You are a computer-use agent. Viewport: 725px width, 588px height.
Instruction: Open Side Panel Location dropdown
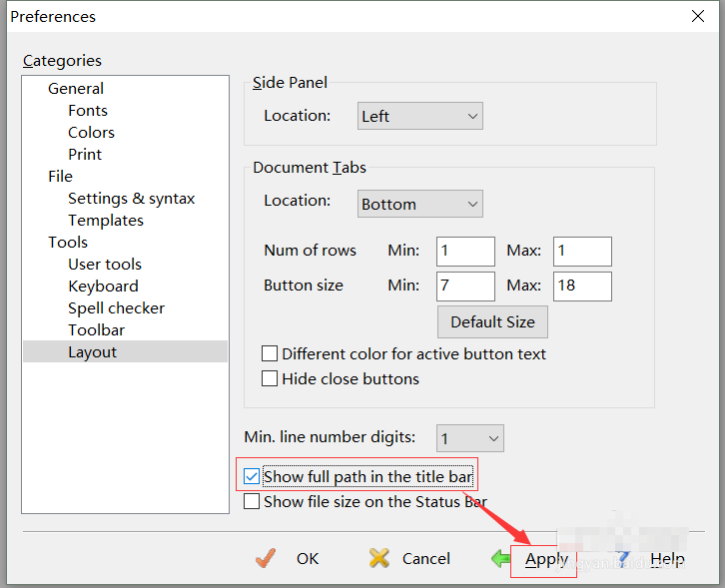[420, 116]
